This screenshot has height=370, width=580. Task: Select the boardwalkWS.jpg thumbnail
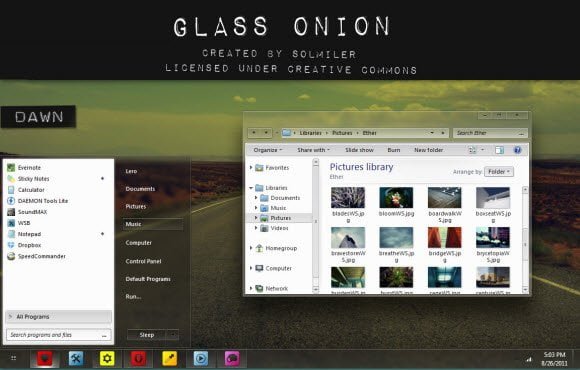[x=445, y=205]
